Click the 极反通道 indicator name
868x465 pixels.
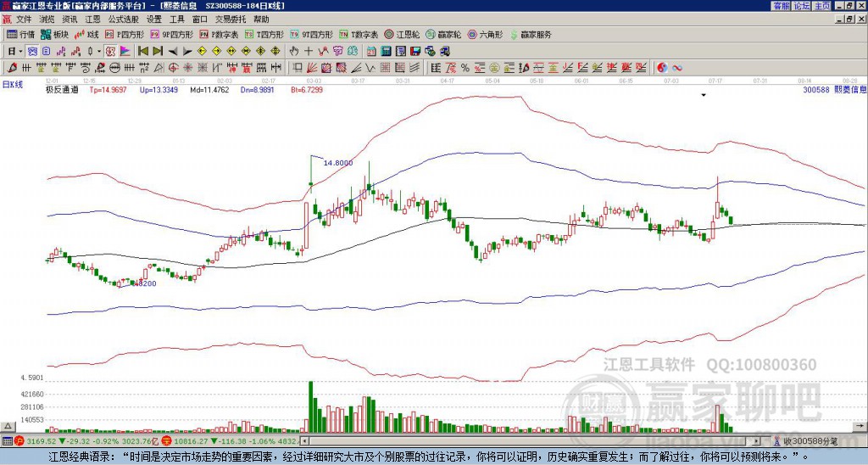click(x=62, y=89)
